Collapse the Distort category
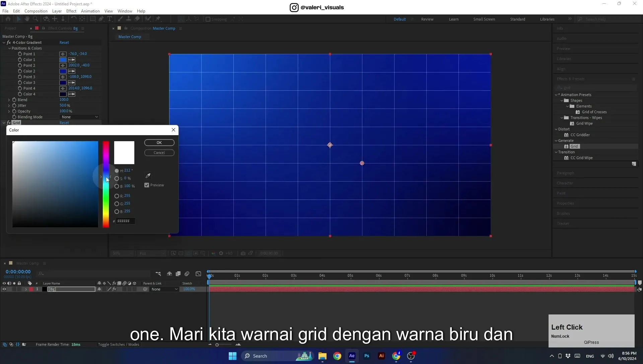The image size is (643, 364). 556,129
